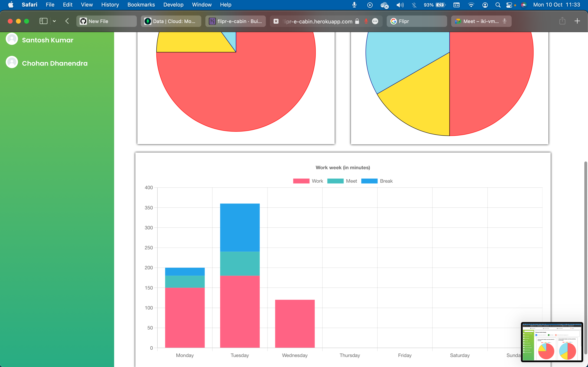Switch to the Data | Cloud MongoDB tab
This screenshot has height=367, width=588.
171,21
